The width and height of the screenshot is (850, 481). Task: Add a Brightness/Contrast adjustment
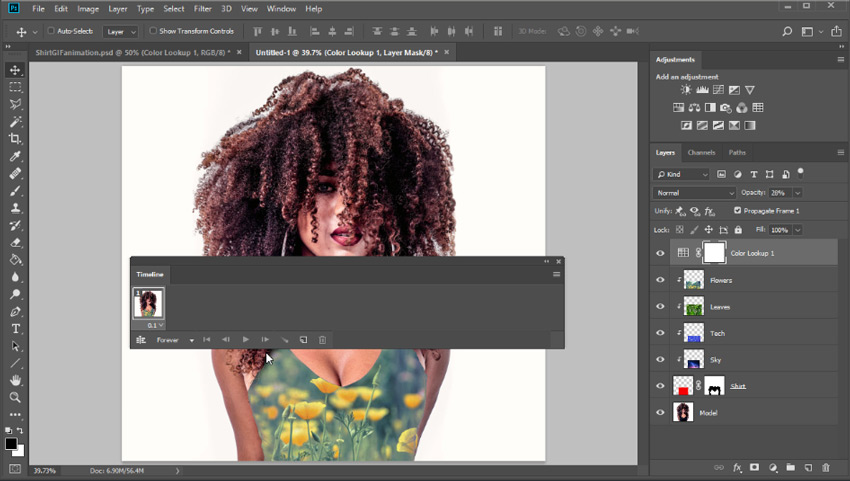pyautogui.click(x=686, y=90)
